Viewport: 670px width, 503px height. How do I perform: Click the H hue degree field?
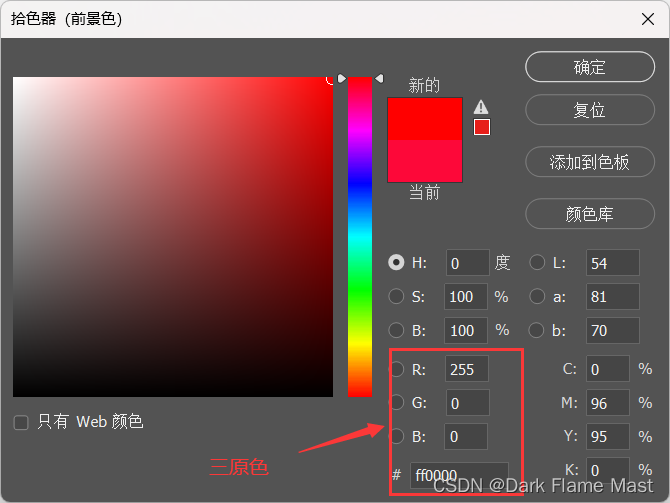[467, 263]
